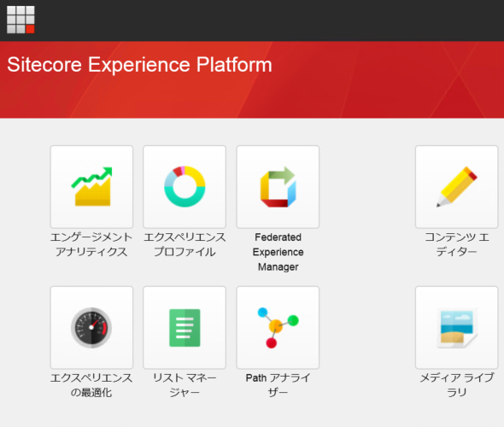Viewport: 504px width, 427px height.
Task: Open the Sitecore grid launcher logo
Action: click(21, 20)
